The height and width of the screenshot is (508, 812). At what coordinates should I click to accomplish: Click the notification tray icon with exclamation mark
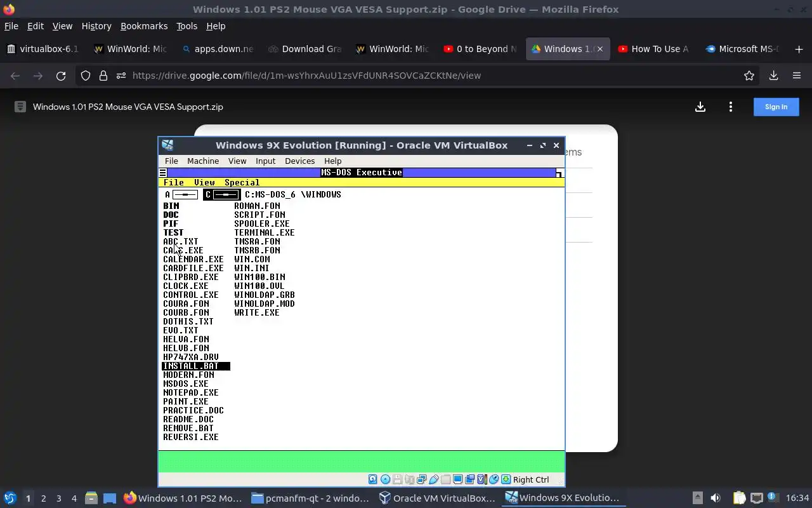click(x=773, y=497)
